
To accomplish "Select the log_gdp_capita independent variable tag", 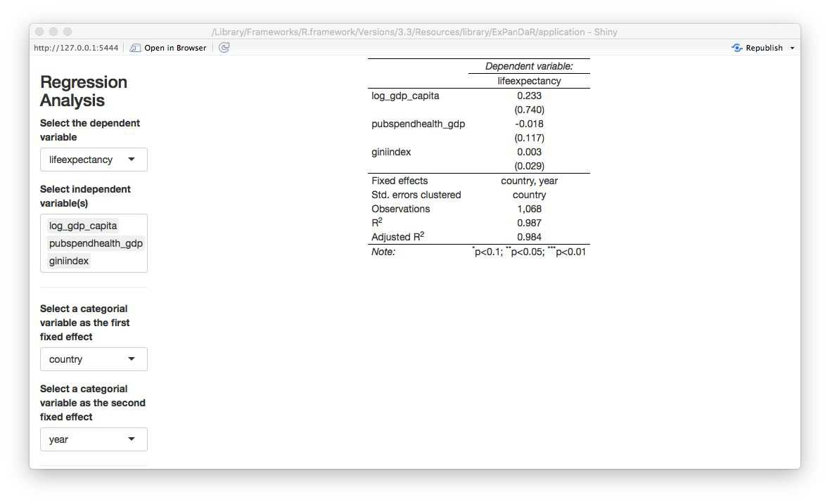I will (83, 226).
